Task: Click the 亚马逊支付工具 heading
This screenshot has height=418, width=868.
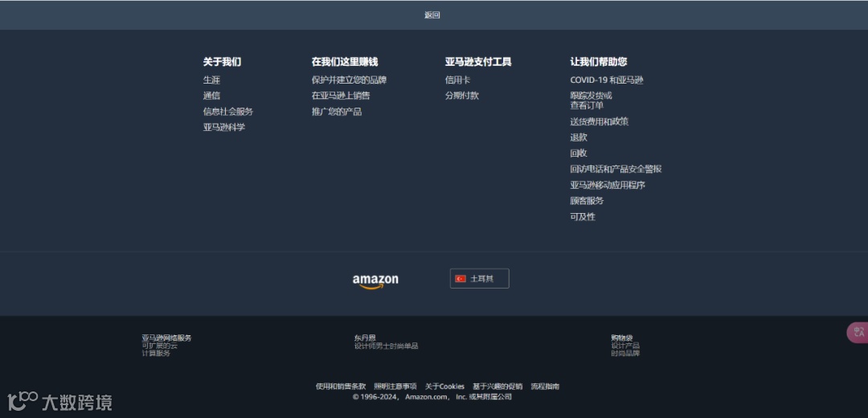Action: point(478,62)
